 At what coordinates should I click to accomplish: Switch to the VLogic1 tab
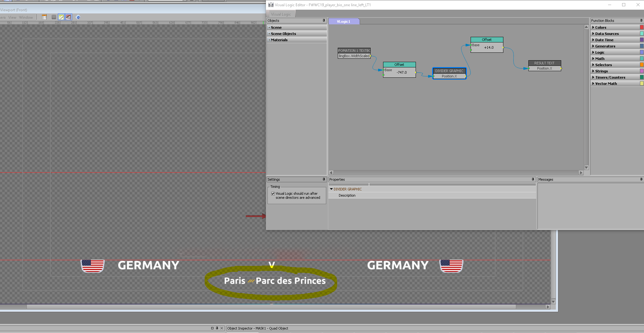click(x=344, y=22)
